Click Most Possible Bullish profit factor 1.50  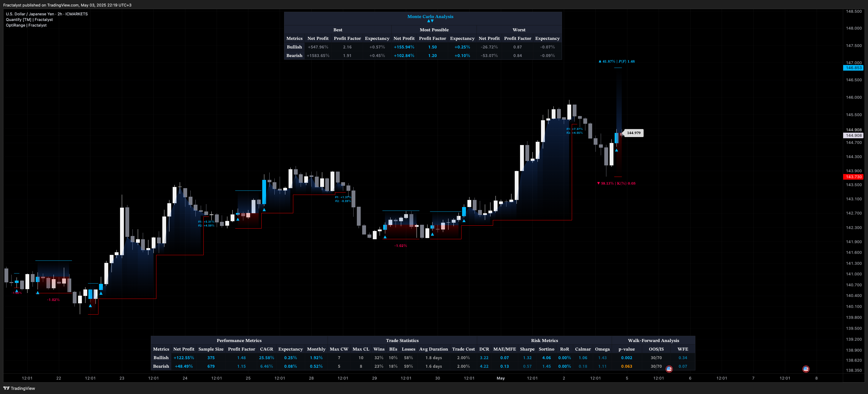(x=432, y=47)
